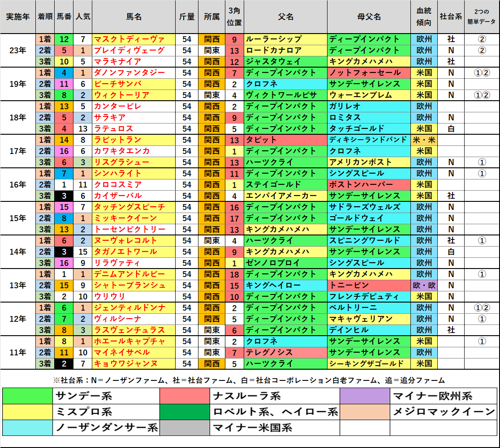Click the 15年 year cell
Image resolution: width=500 pixels, height=448 pixels.
(x=18, y=218)
